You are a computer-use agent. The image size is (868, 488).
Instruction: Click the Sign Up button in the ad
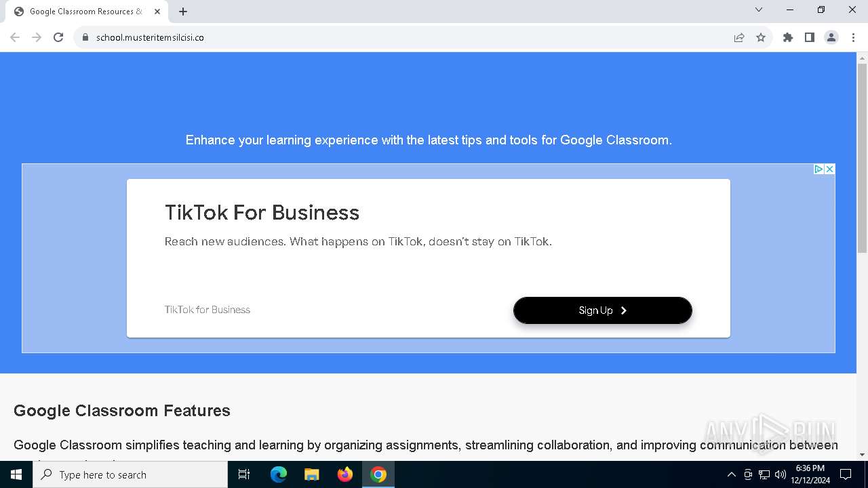602,310
